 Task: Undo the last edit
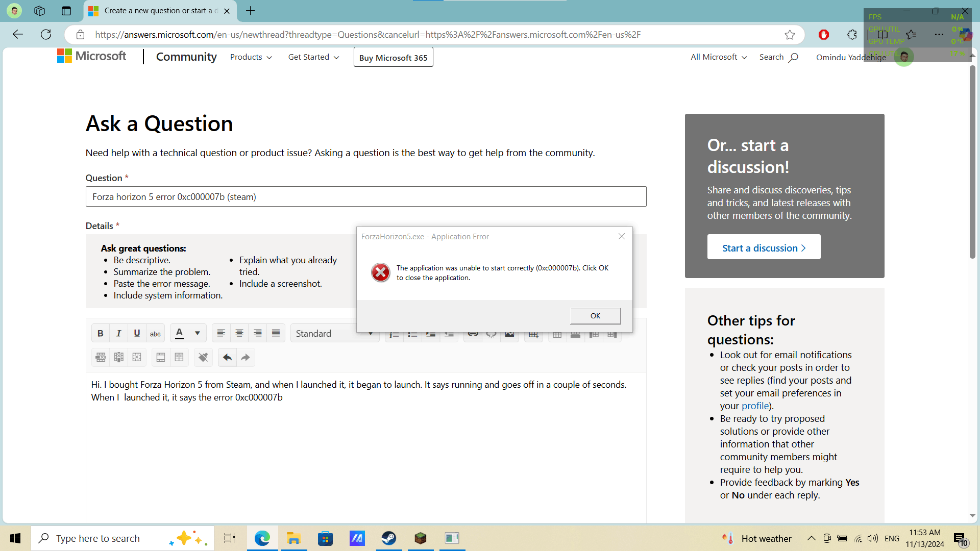click(227, 358)
